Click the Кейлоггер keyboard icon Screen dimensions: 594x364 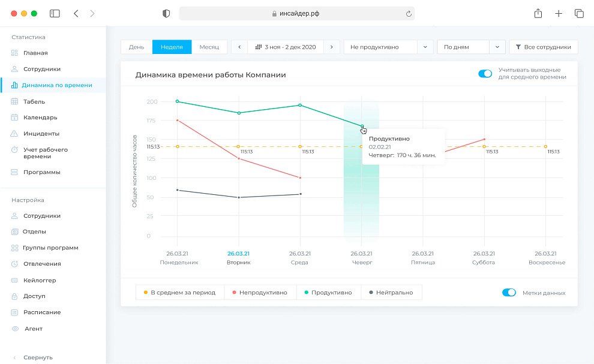tap(14, 280)
